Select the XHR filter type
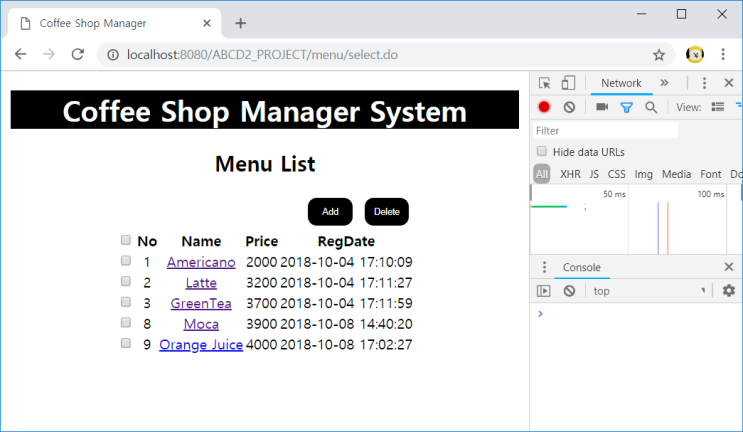 pos(570,174)
